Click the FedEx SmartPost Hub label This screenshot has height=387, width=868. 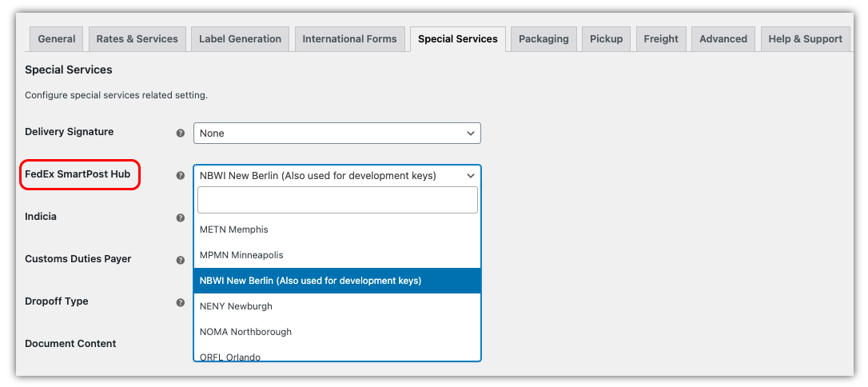[78, 174]
